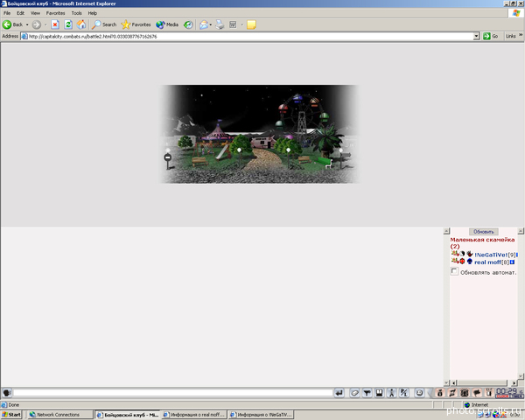Clear chat with the eraser icon
525x420 pixels.
click(x=354, y=393)
